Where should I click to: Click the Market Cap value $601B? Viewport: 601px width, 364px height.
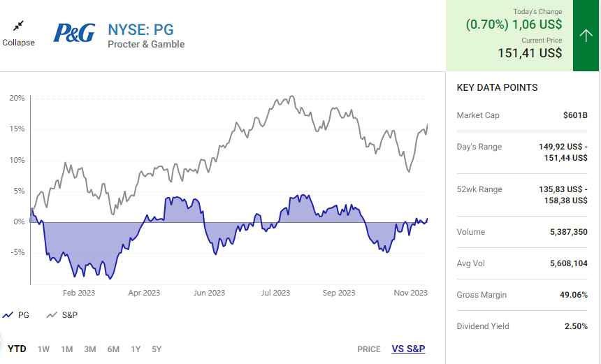click(x=575, y=115)
